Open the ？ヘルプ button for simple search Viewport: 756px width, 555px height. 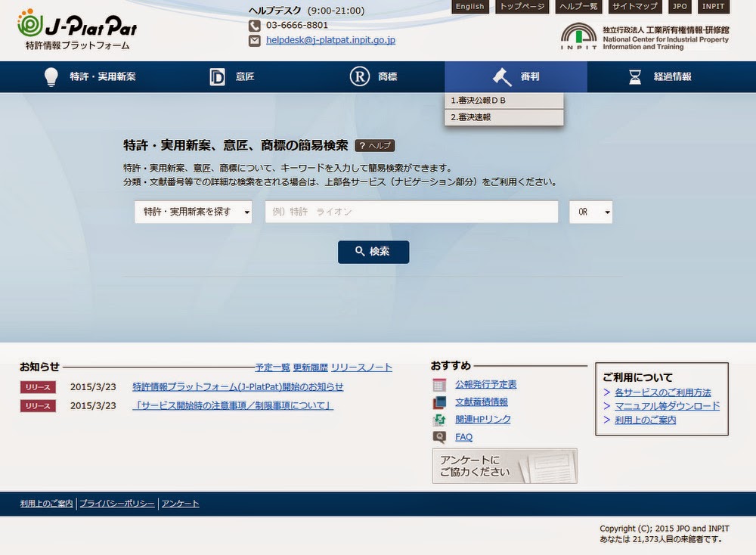click(x=375, y=146)
